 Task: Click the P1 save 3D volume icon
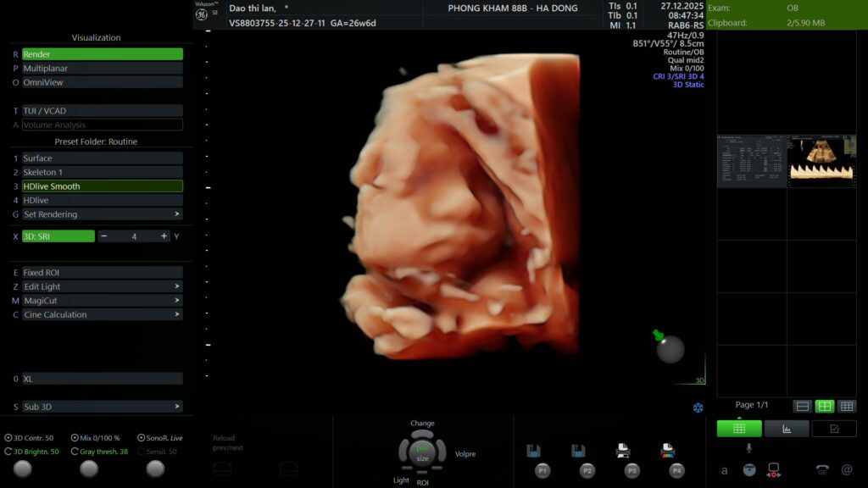(x=534, y=451)
